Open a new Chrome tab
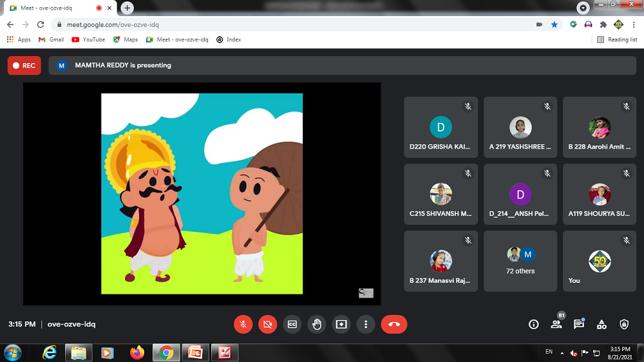This screenshot has height=362, width=644. pos(128,8)
